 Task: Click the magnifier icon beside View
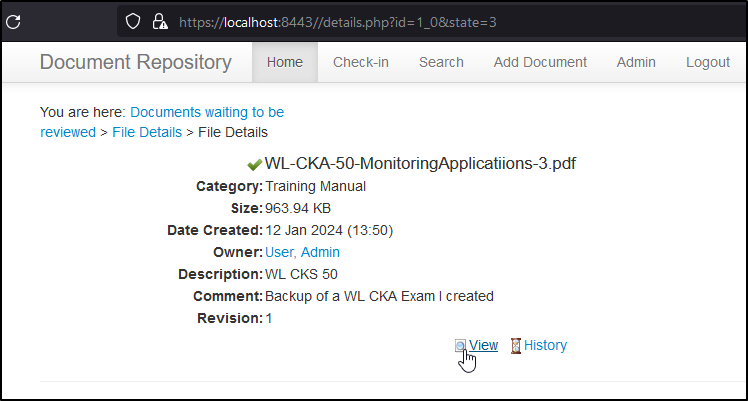[460, 345]
